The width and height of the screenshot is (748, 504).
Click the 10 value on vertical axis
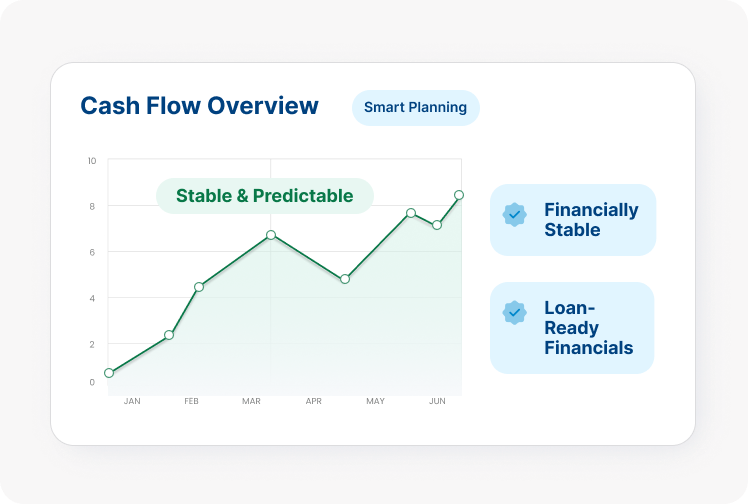[x=91, y=161]
